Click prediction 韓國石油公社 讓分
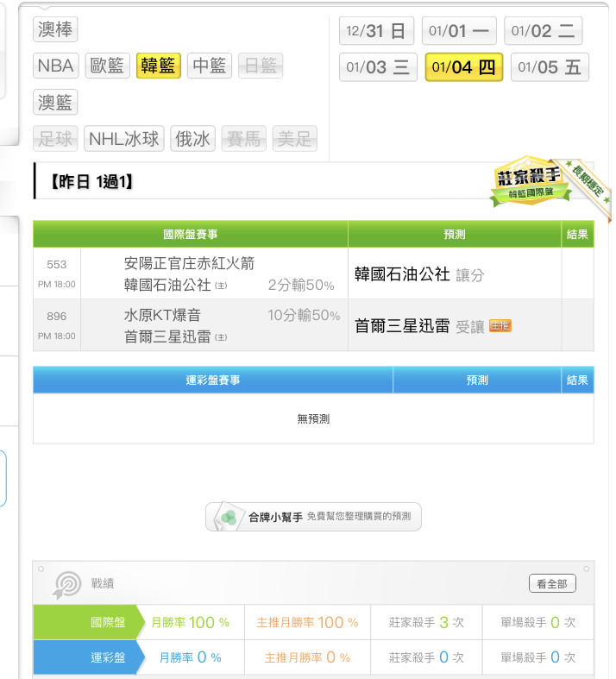 pos(419,274)
